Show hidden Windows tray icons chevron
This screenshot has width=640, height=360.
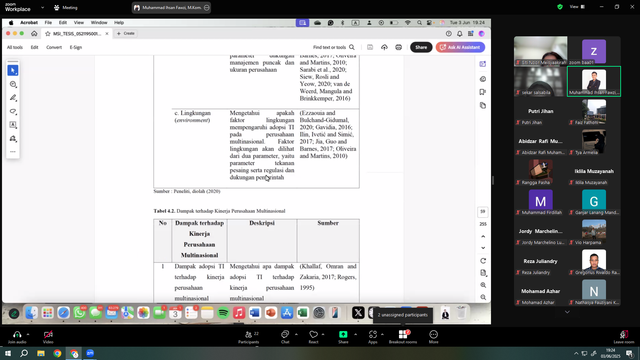576,353
